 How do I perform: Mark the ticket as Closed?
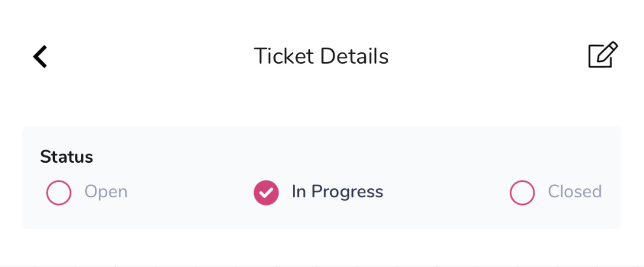tap(523, 193)
